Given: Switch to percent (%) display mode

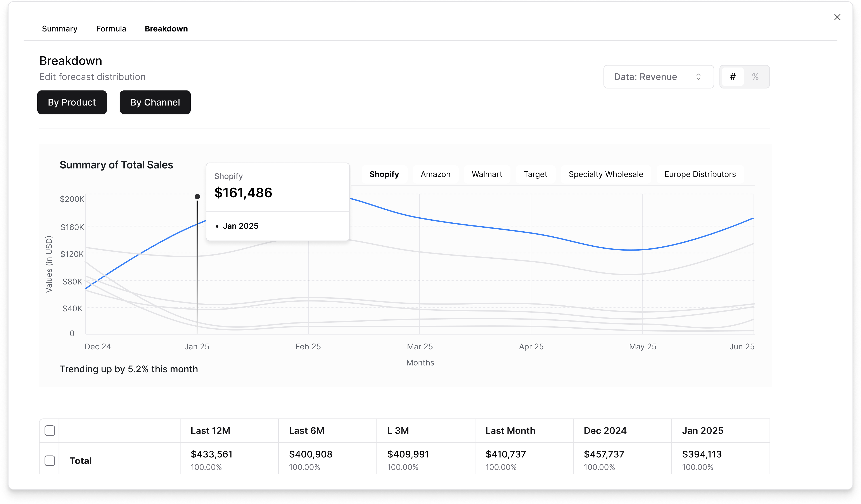Looking at the screenshot, I should coord(755,76).
